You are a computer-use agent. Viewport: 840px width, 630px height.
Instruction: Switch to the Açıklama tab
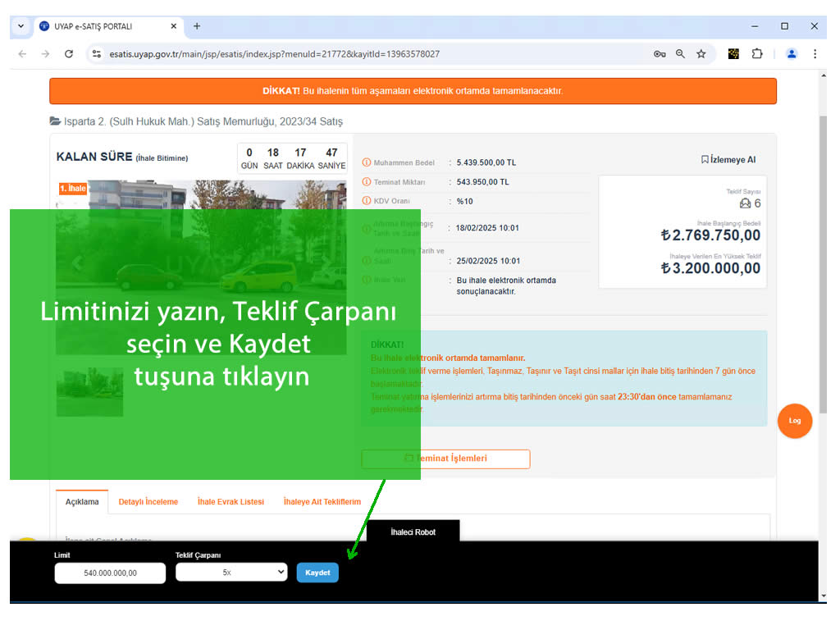(x=82, y=502)
